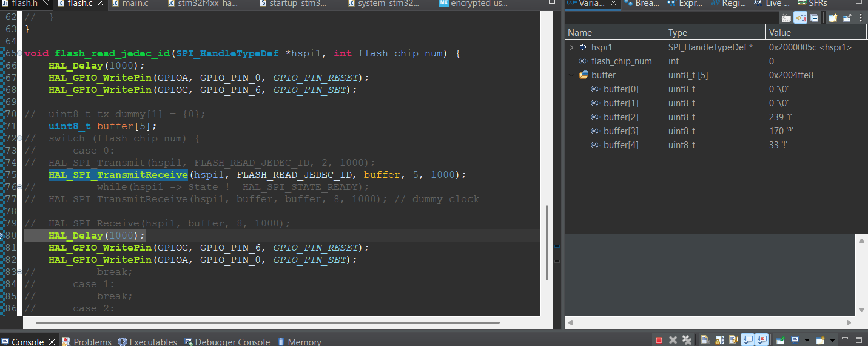This screenshot has width=868, height=346.
Task: Close the flash.c editor tab
Action: 101,4
